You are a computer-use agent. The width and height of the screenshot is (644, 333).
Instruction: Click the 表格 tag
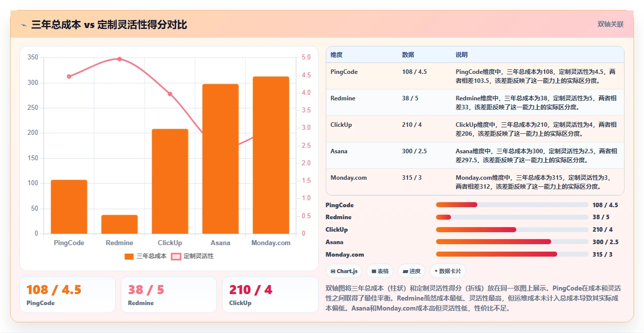(380, 271)
